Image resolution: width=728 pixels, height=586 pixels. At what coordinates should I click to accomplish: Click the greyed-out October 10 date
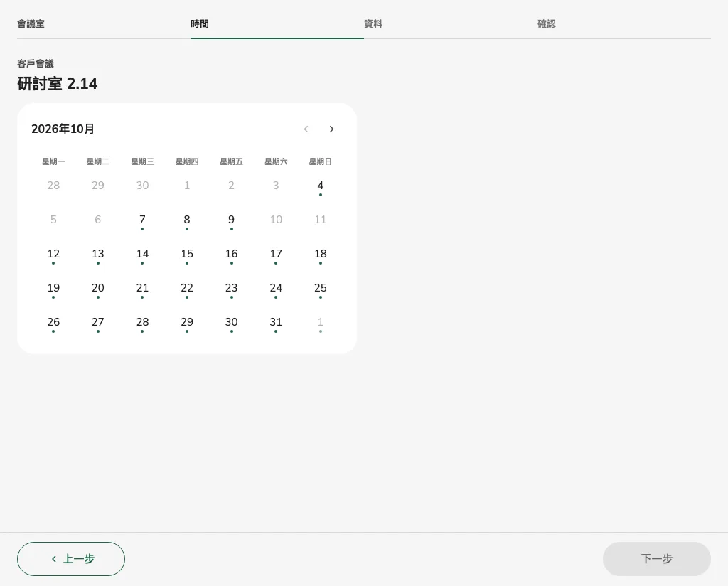click(276, 220)
